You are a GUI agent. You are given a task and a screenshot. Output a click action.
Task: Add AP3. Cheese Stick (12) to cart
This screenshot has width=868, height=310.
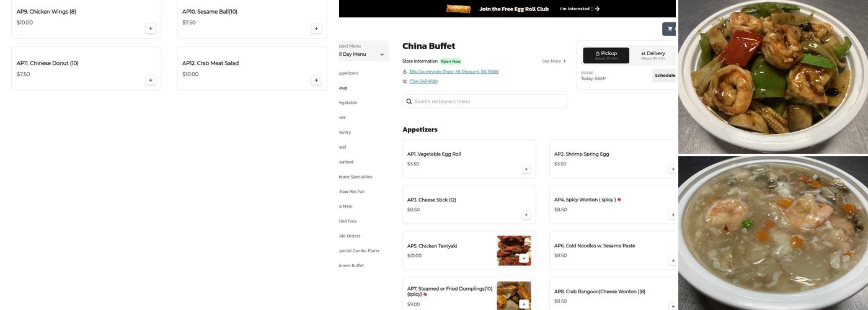click(526, 215)
